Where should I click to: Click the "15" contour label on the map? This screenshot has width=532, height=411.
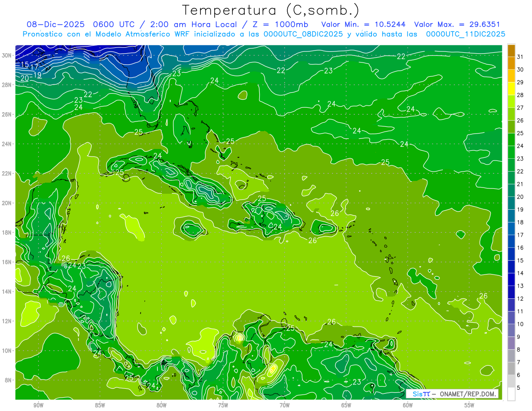click(x=25, y=65)
